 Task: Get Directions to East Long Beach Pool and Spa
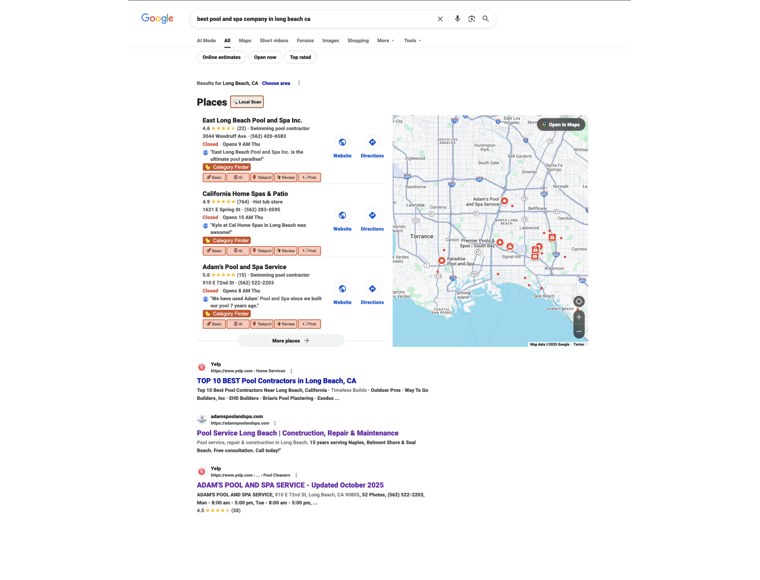pyautogui.click(x=372, y=142)
